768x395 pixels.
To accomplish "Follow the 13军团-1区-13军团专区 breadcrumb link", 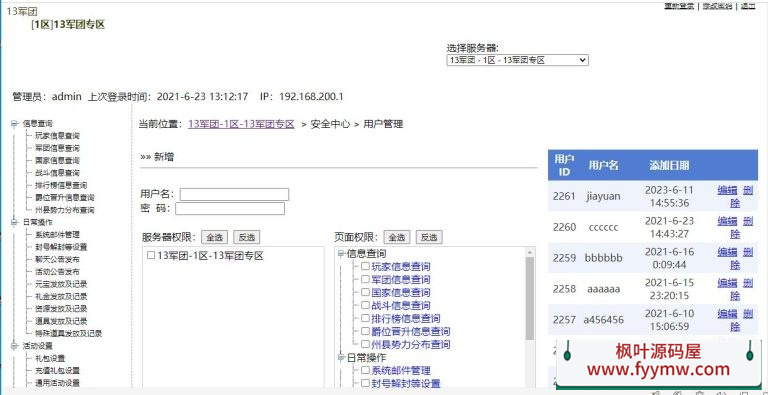I will (x=241, y=124).
